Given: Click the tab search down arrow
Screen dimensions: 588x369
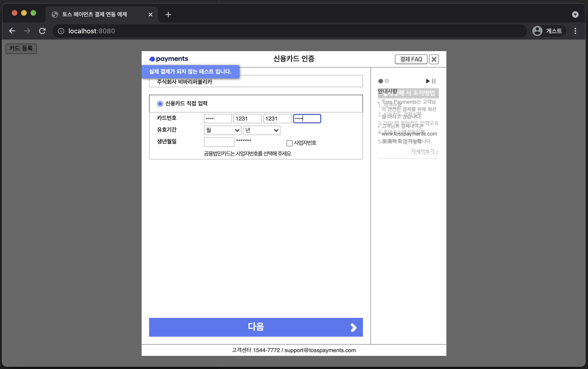Looking at the screenshot, I should 575,15.
